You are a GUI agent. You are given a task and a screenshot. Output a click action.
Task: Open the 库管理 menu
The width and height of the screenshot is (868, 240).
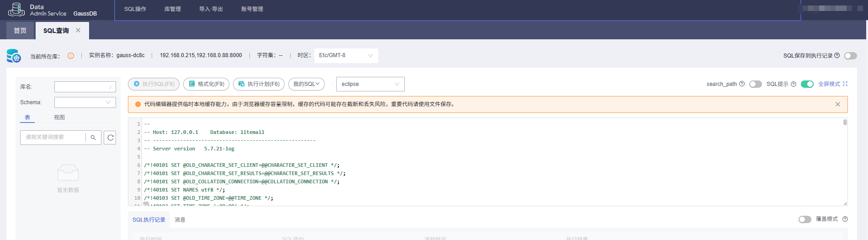173,9
